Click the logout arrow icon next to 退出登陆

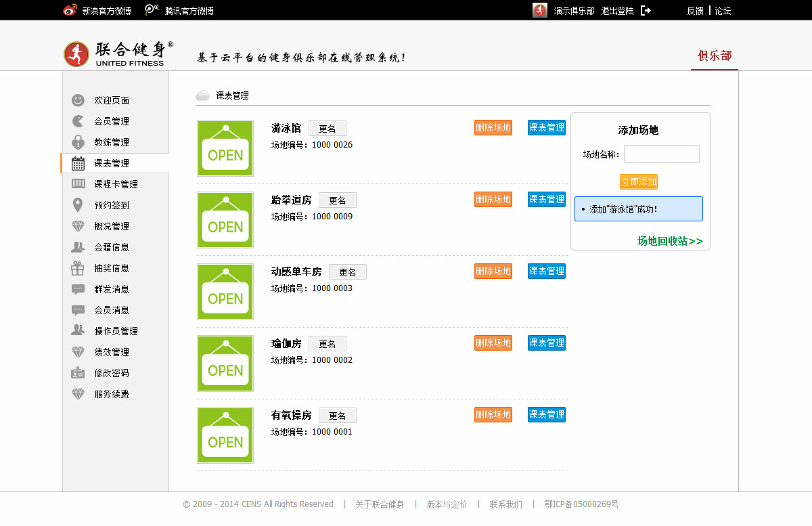click(646, 10)
